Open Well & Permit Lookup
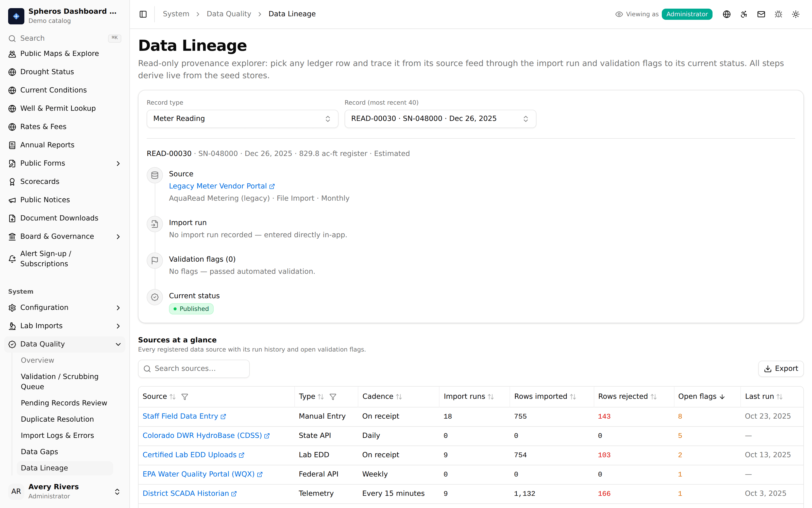This screenshot has width=812, height=508. click(x=65, y=108)
